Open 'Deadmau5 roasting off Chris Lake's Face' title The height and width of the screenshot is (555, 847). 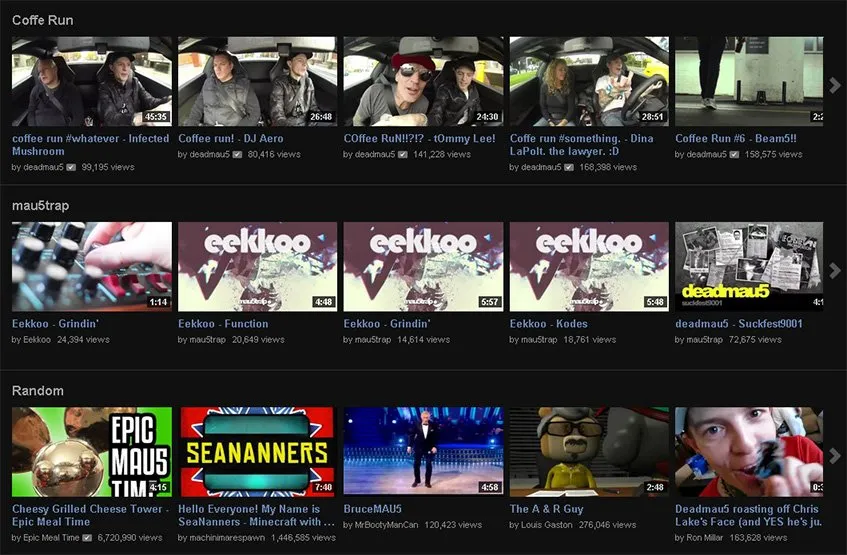749,516
